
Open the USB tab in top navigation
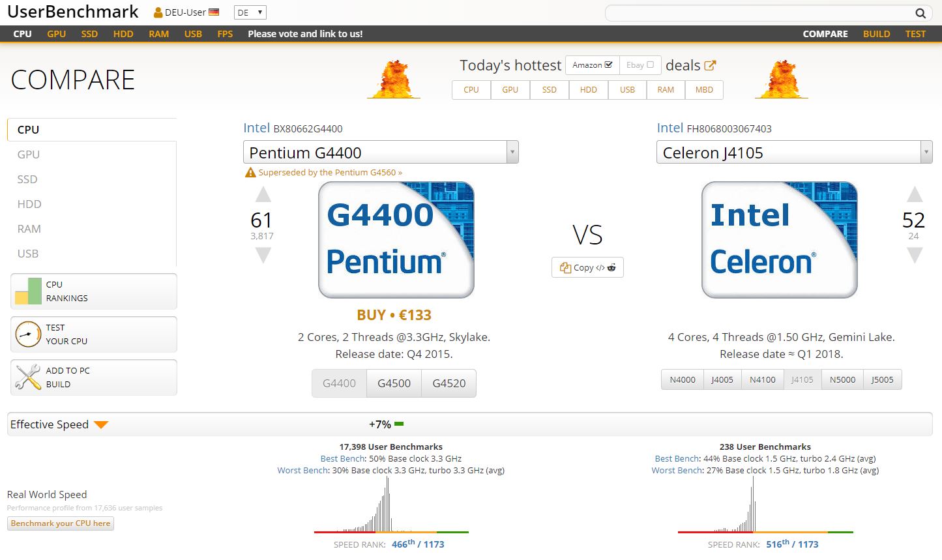point(194,34)
